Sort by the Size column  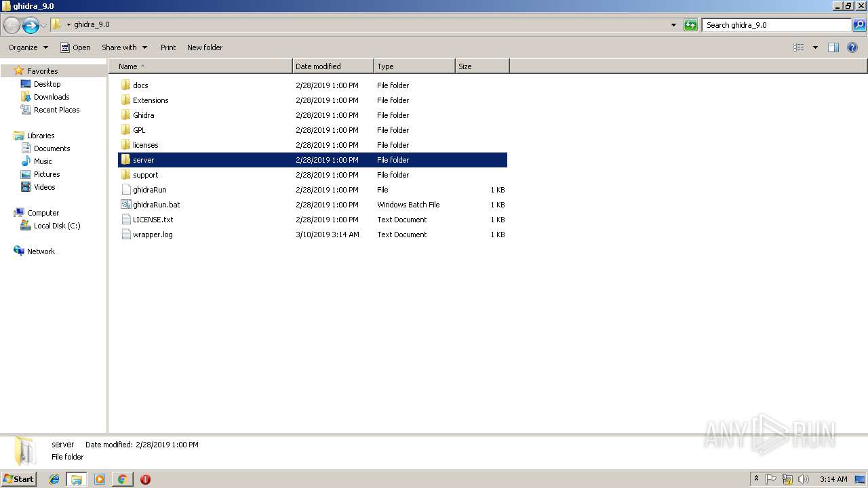tap(482, 66)
